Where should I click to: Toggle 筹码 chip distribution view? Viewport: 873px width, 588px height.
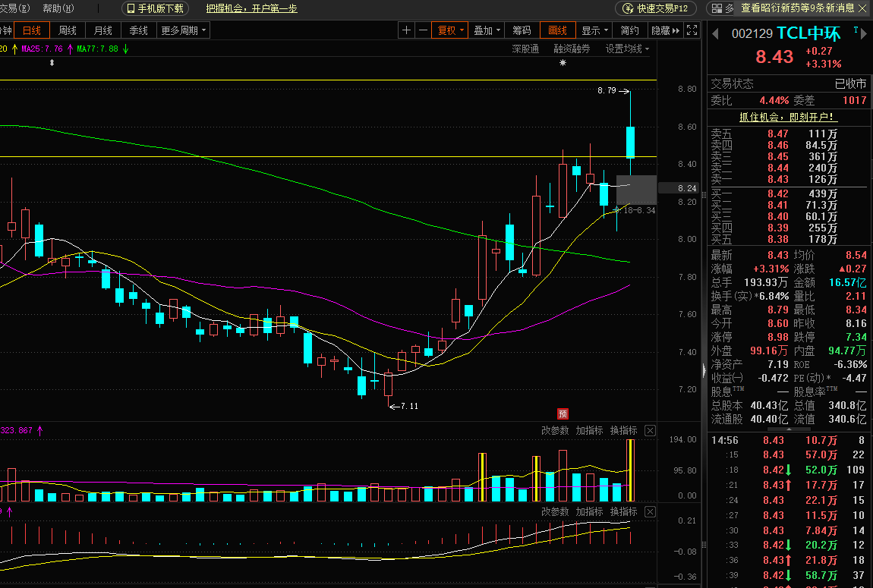522,30
